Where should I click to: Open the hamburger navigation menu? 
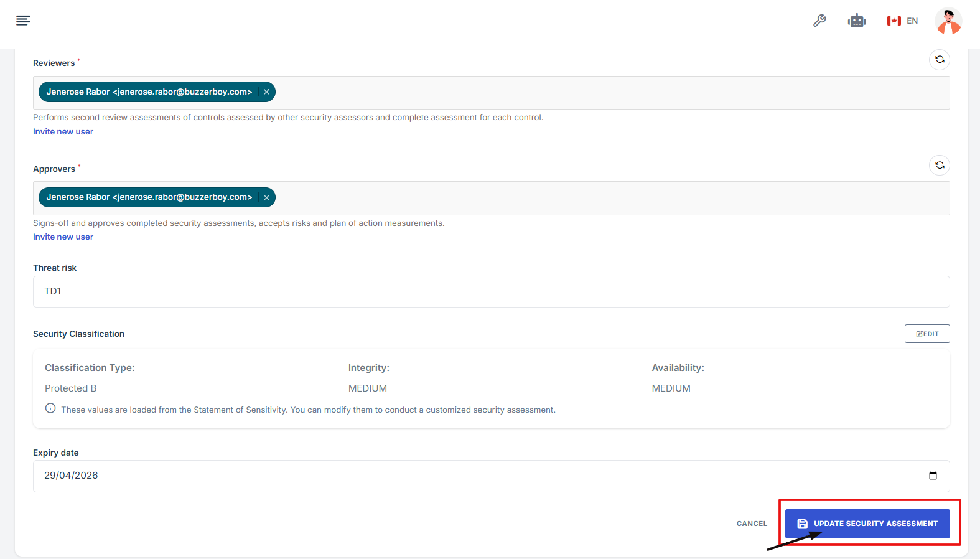coord(23,21)
